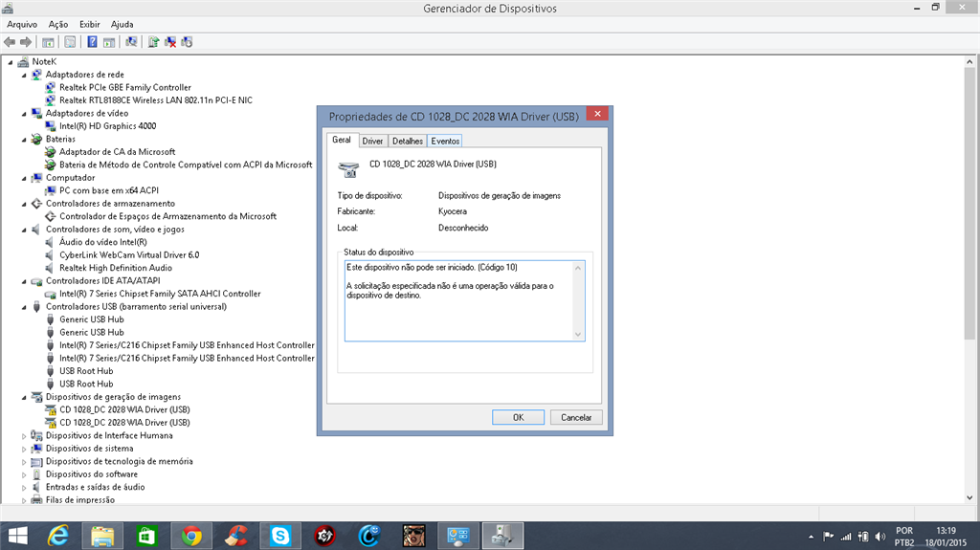Click Cancelar in properties dialog
Viewport: 980px width, 550px height.
[576, 417]
